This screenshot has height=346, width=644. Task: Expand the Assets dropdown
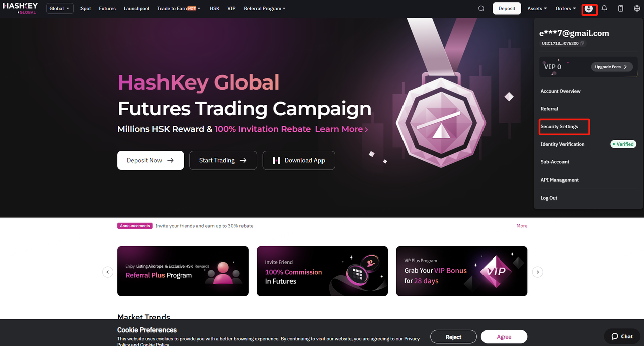(x=537, y=8)
